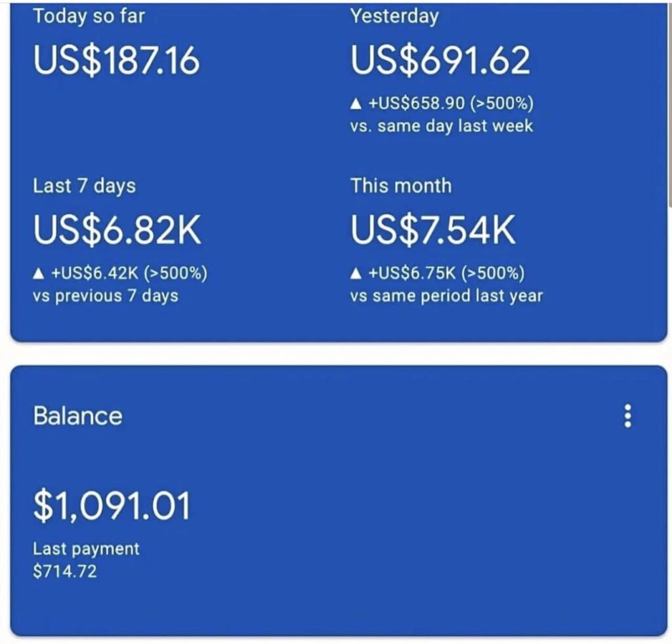
Task: Select the "Yesterday" label
Action: 394,16
